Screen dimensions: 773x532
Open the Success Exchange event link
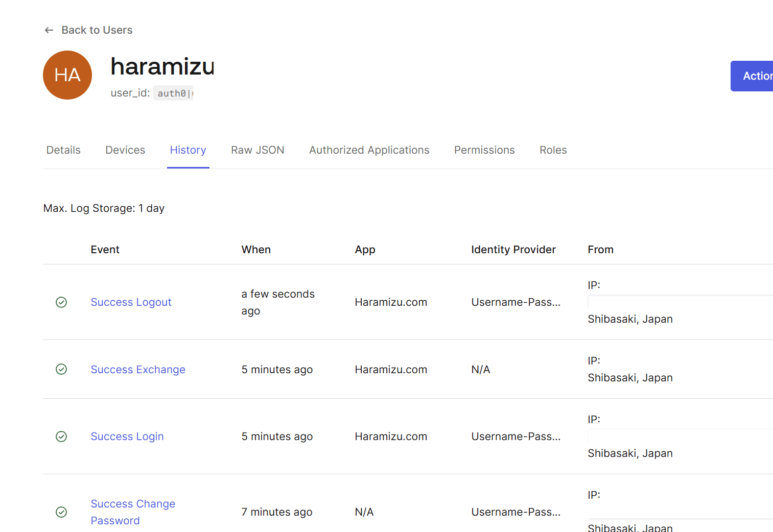pyautogui.click(x=138, y=370)
